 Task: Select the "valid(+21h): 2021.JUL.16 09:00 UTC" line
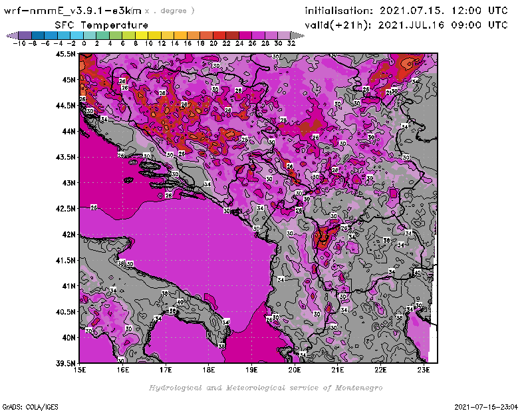406,25
